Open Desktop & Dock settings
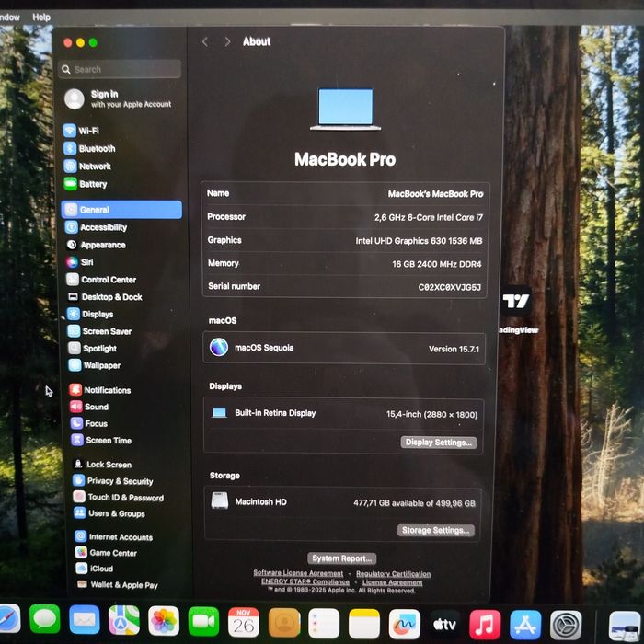644x644 pixels. (x=105, y=296)
